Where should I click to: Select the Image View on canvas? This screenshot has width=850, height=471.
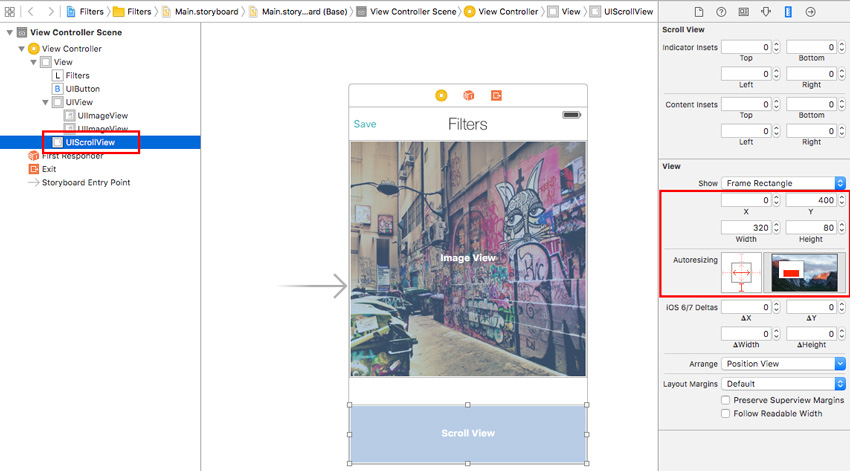point(468,259)
